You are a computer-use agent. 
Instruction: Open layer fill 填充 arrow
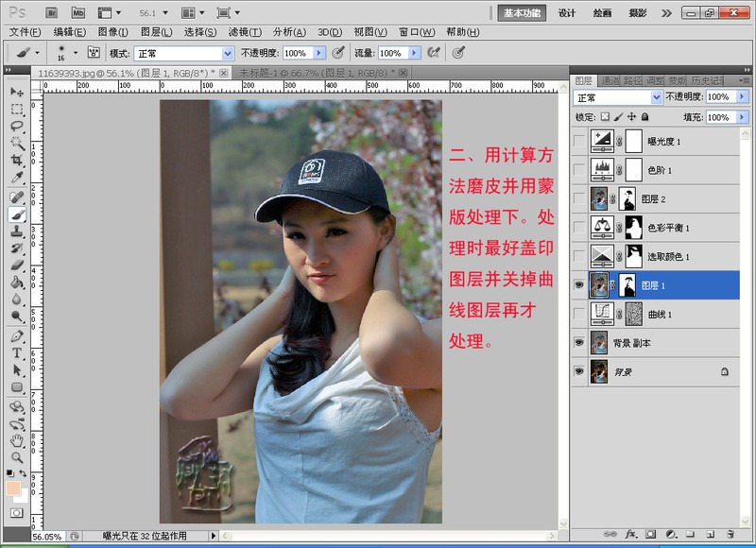[742, 117]
